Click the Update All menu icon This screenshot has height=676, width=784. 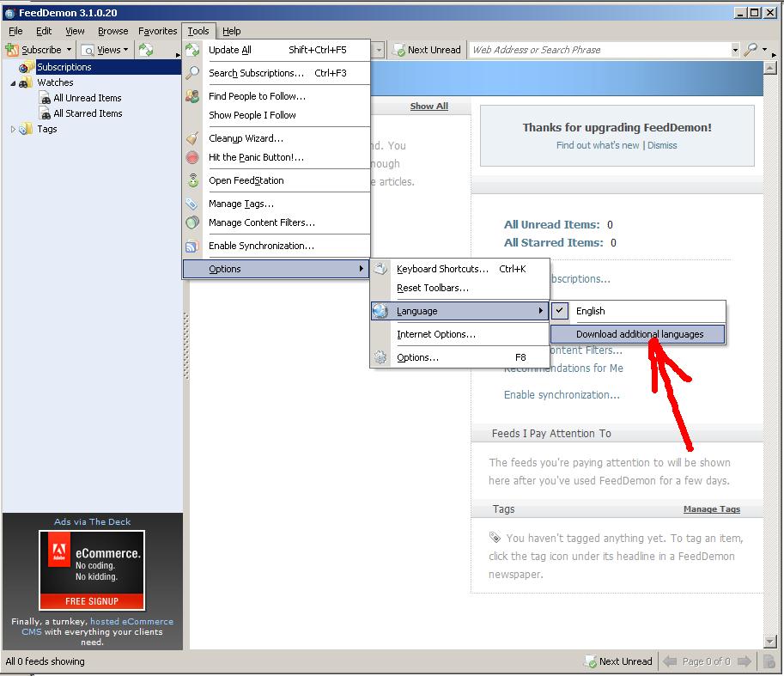pyautogui.click(x=192, y=50)
